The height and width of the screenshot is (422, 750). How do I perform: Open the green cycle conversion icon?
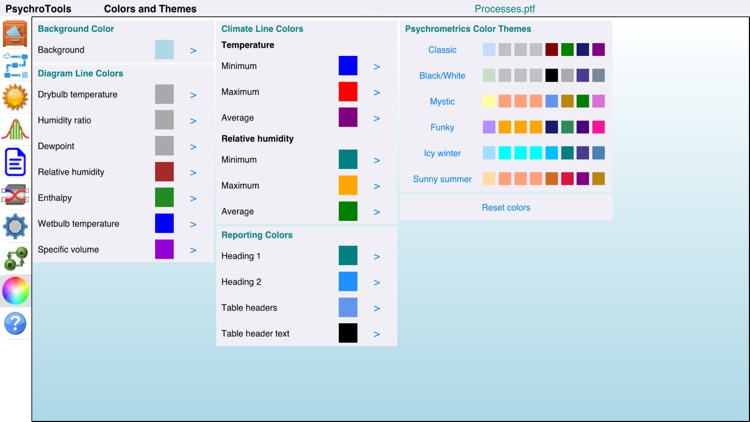15,259
